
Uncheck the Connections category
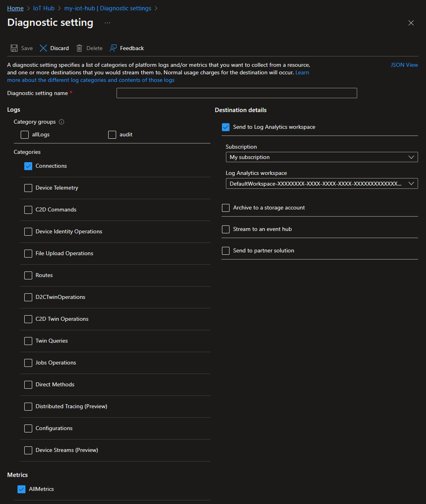28,166
